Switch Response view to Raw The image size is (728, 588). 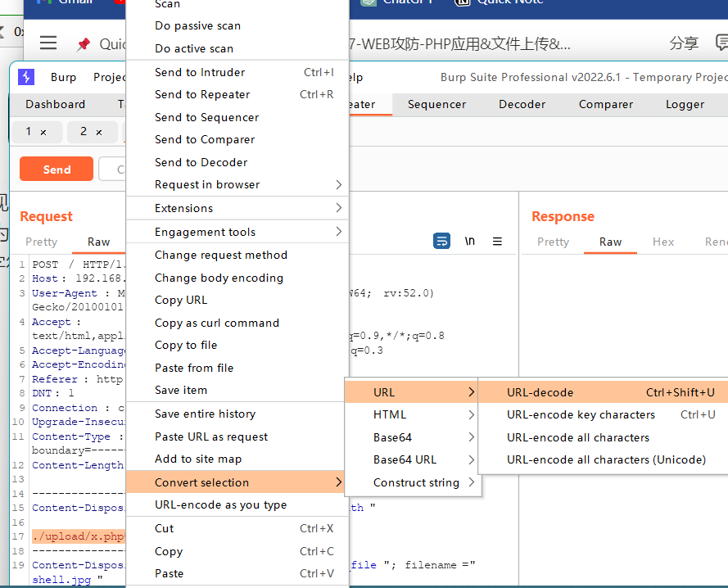click(x=610, y=242)
